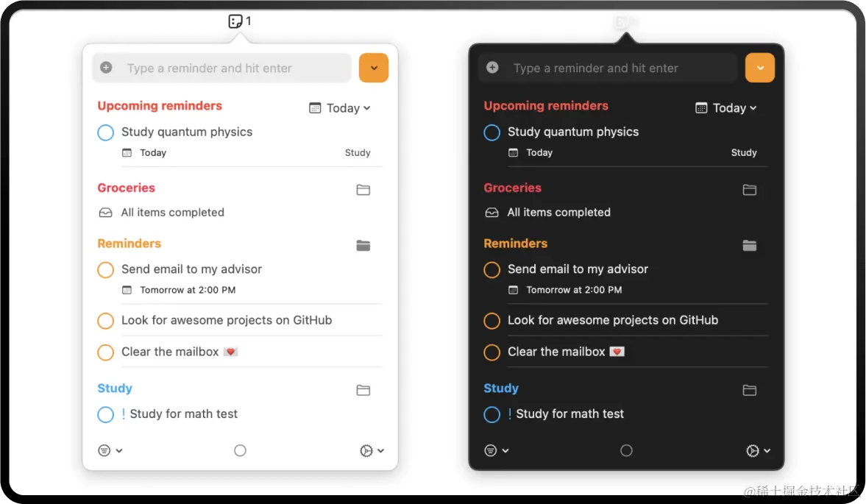Mark 'Send email to my advisor' done, light panel
Screen dimensions: 866x504
(105, 270)
